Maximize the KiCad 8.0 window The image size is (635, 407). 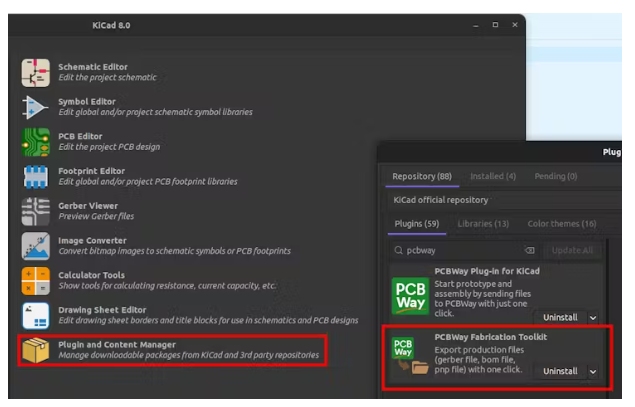click(x=495, y=25)
